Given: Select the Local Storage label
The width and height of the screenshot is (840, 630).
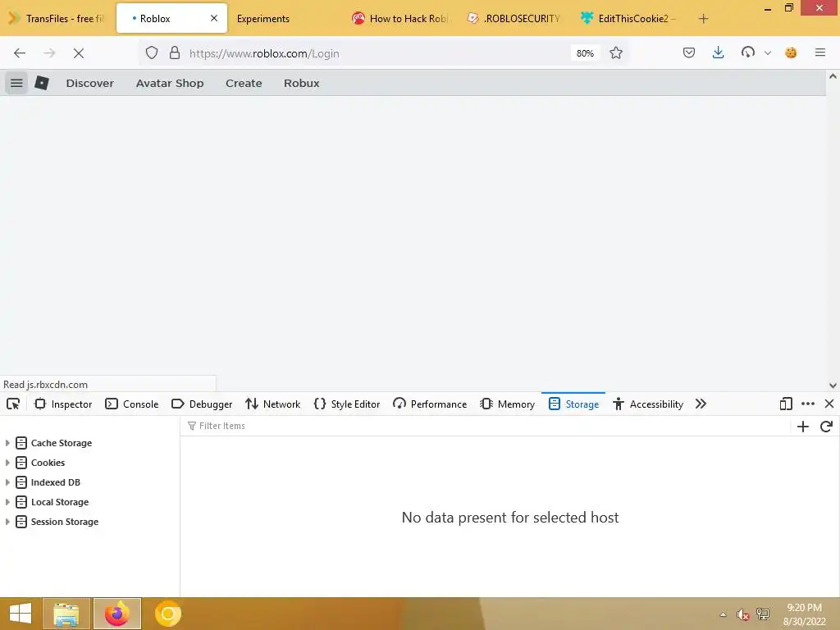Looking at the screenshot, I should pyautogui.click(x=60, y=502).
